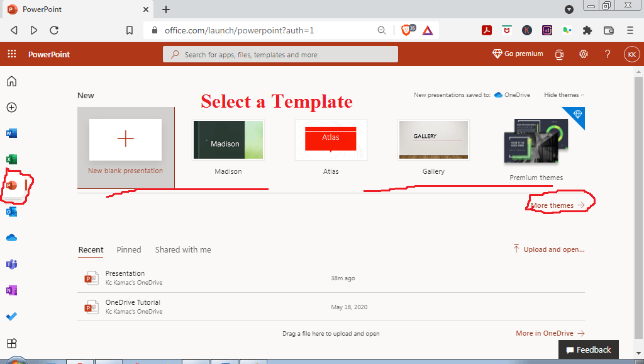Screen dimensions: 644x364
Task: Go to Office Home in sidebar
Action: [11, 81]
